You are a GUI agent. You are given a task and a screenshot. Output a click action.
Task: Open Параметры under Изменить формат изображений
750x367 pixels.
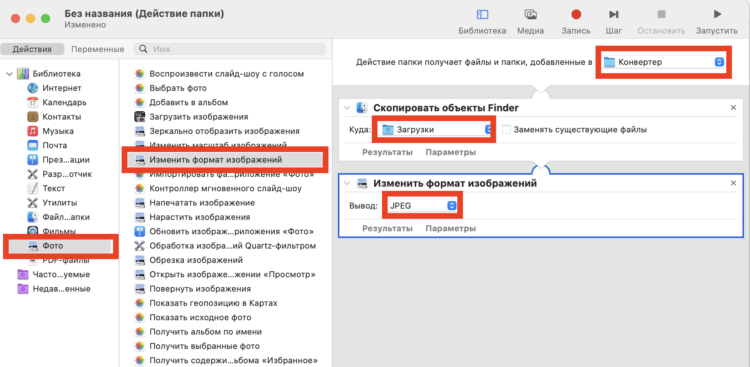(x=451, y=228)
